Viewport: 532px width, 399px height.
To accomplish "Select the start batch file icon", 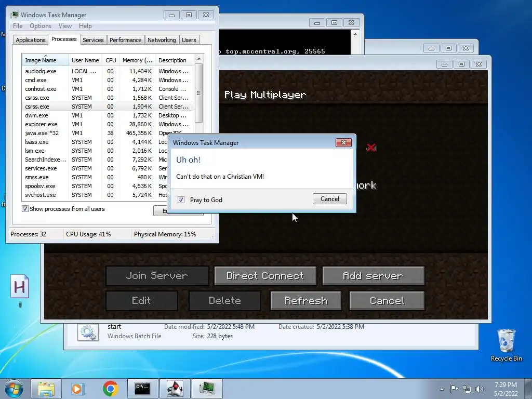I will pos(88,332).
